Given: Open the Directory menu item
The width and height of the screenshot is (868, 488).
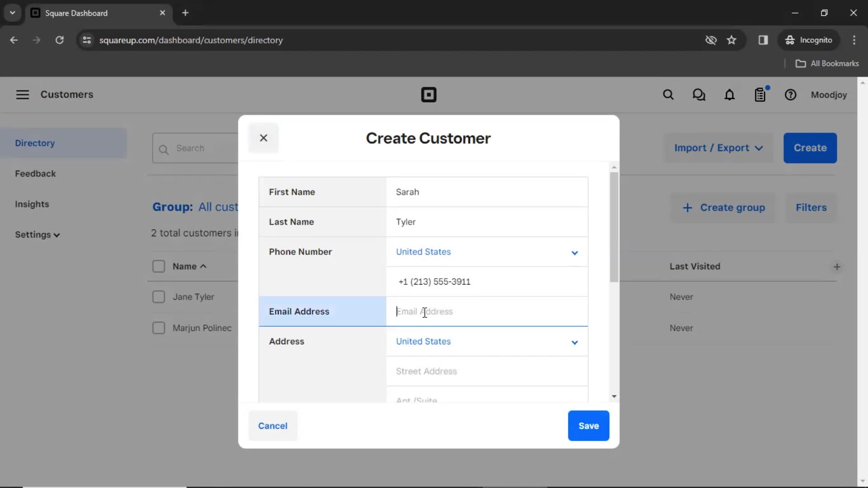Looking at the screenshot, I should coord(34,142).
